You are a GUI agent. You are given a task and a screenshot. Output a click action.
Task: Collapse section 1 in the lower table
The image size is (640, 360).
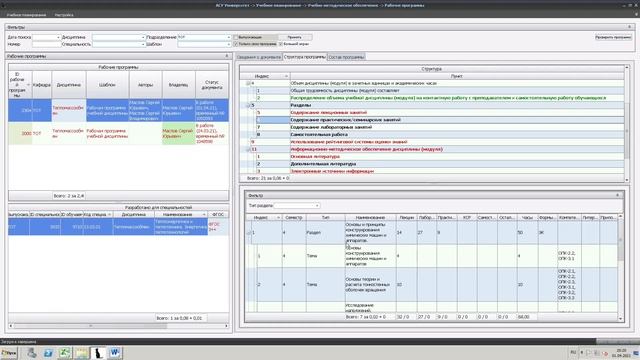(x=248, y=233)
